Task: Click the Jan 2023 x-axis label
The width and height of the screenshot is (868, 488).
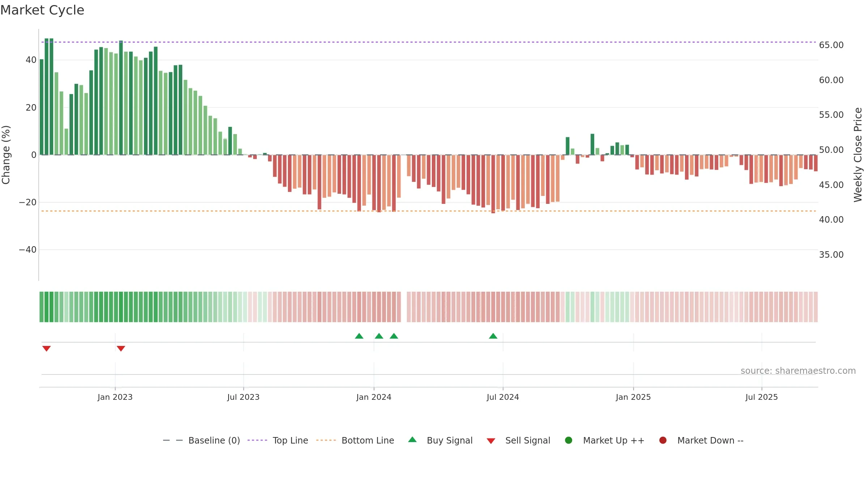Action: [x=115, y=397]
